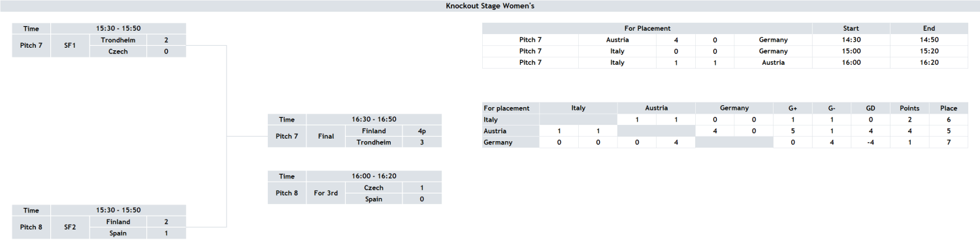Click the Start column header
Image resolution: width=980 pixels, height=251 pixels.
pos(851,28)
